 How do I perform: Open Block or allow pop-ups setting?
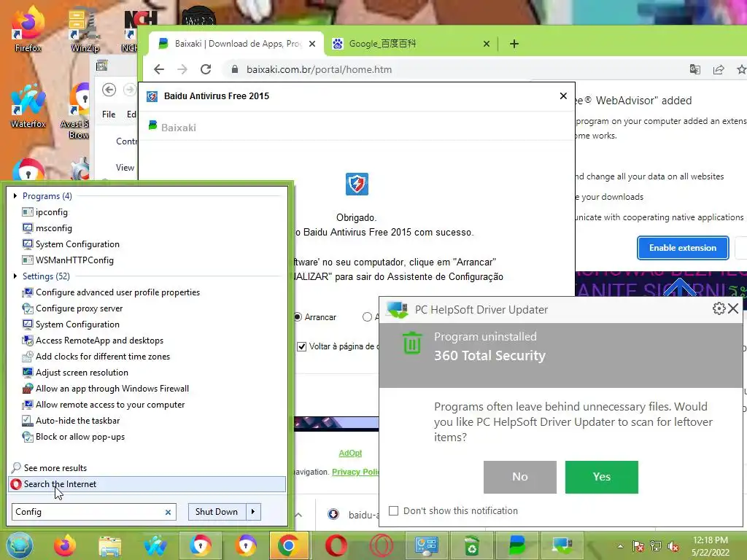point(80,437)
